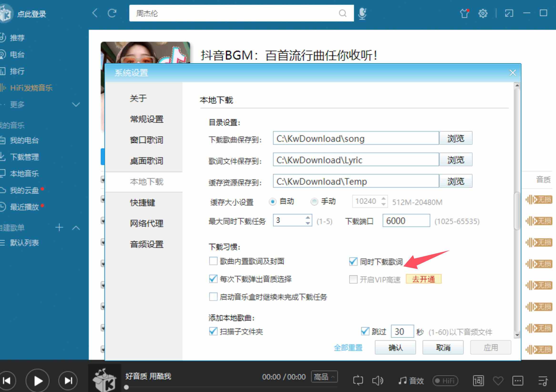
Task: Open 排行 in the sidebar
Action: [x=17, y=71]
